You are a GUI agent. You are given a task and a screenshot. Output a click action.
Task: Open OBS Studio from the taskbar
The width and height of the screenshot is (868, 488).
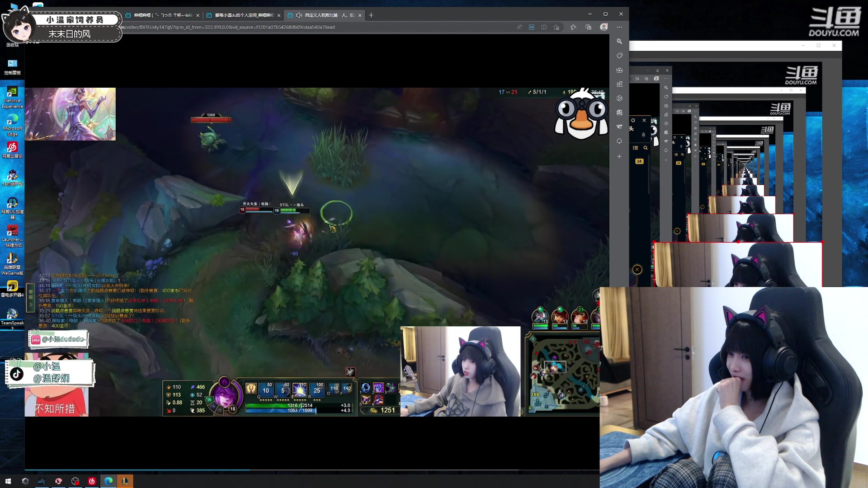(x=75, y=481)
